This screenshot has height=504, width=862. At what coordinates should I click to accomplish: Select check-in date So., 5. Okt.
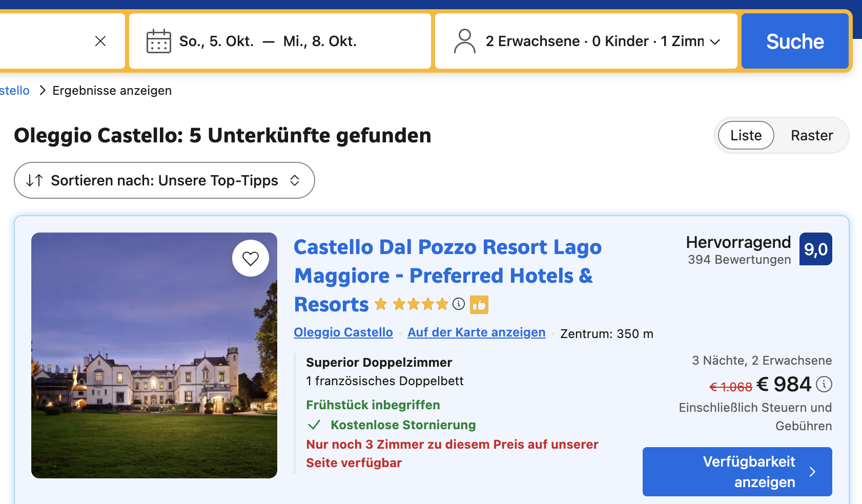[x=217, y=41]
